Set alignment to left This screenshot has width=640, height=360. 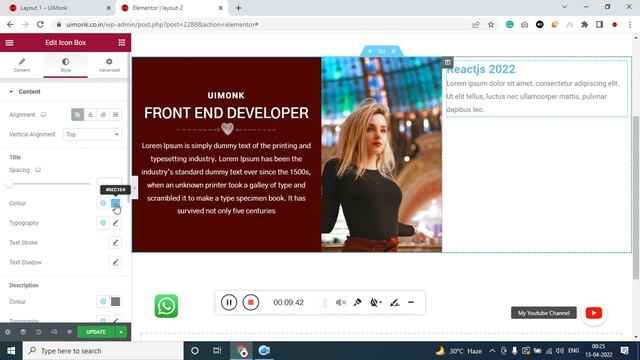click(x=77, y=115)
